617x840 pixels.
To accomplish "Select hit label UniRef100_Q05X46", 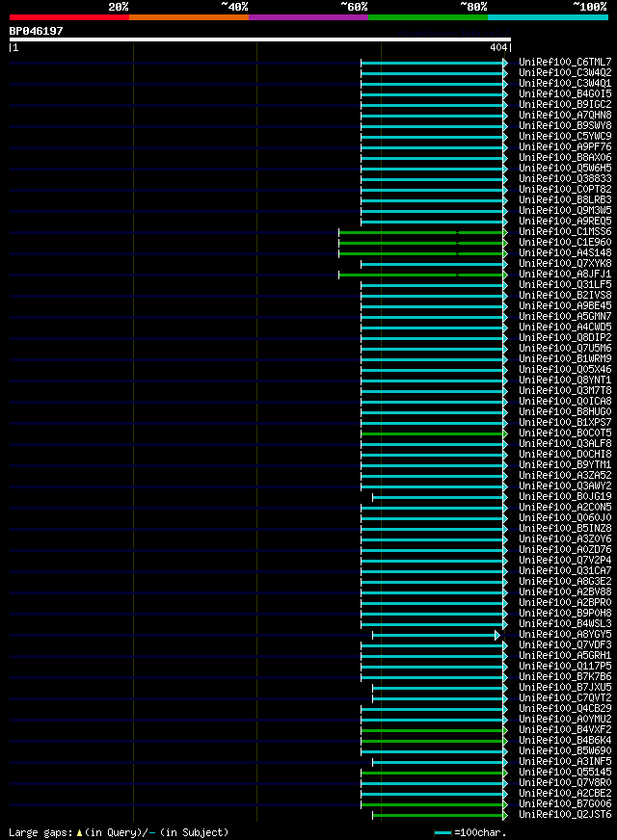I will coord(565,370).
